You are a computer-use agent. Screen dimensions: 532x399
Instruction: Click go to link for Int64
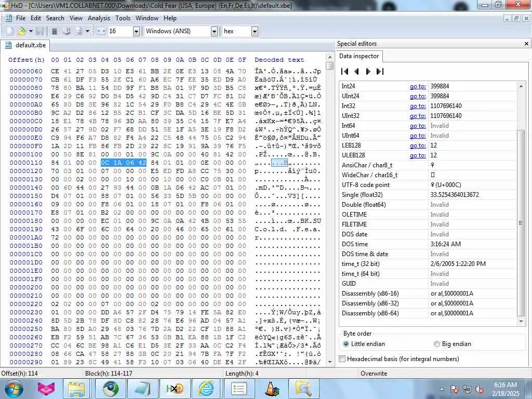coord(418,126)
